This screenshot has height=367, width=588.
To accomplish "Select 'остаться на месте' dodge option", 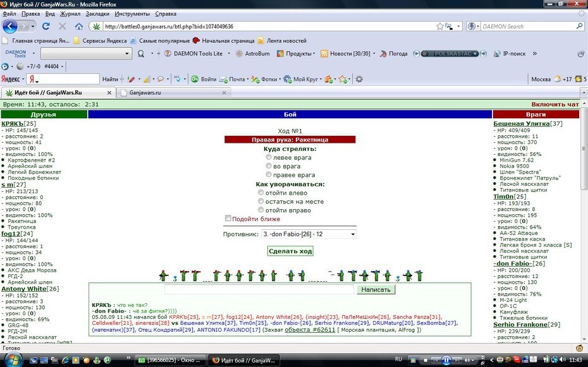I will click(260, 201).
